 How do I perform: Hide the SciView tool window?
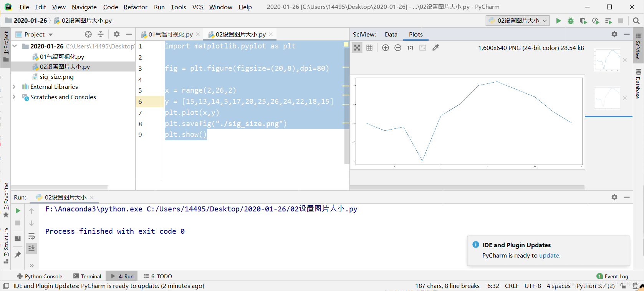click(x=627, y=34)
